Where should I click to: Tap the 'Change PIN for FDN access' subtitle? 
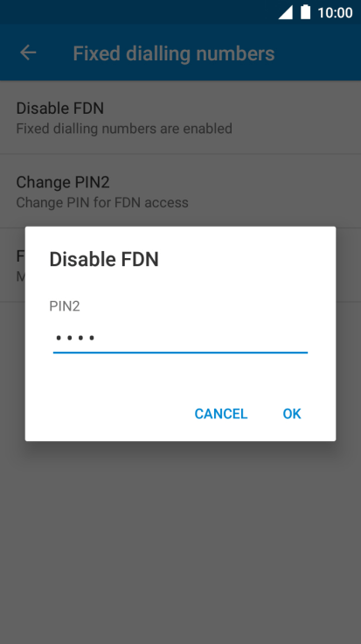click(x=102, y=202)
